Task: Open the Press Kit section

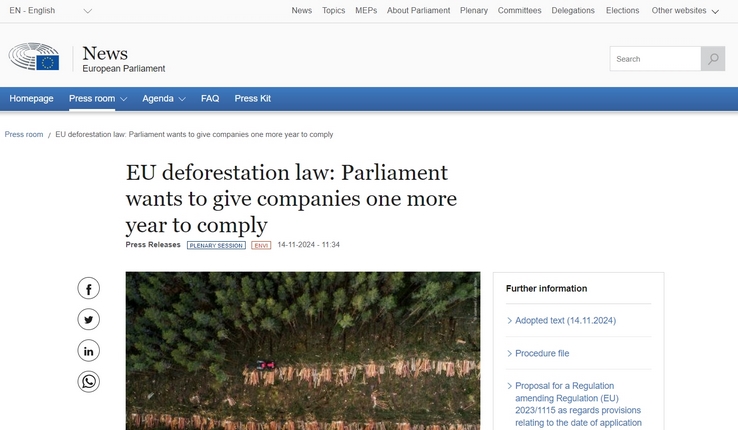Action: coord(252,99)
